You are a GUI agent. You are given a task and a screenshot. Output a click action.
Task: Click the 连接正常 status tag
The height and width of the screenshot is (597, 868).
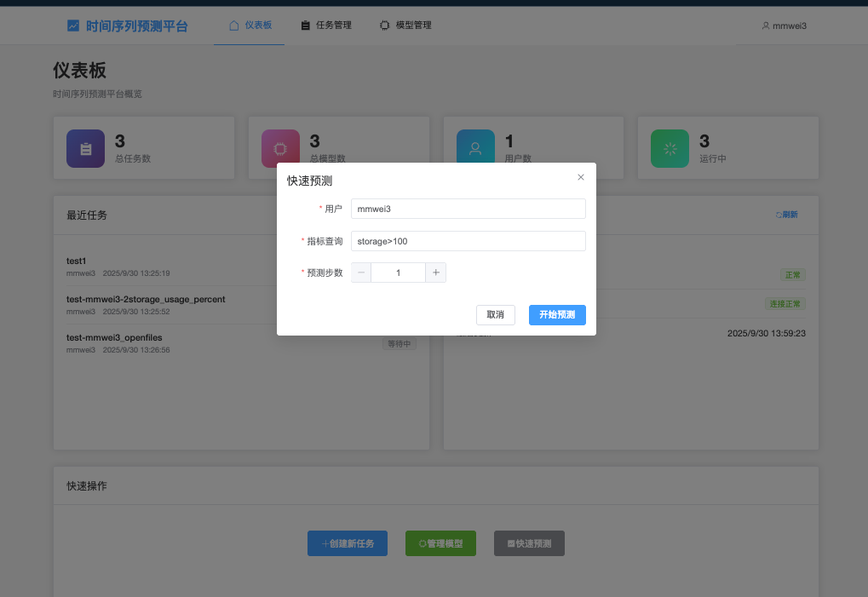pyautogui.click(x=785, y=304)
